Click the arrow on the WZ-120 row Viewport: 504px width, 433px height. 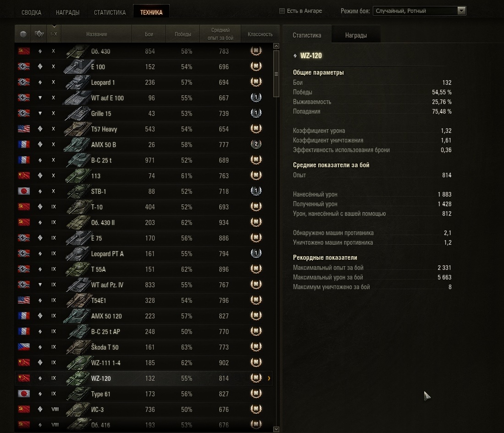coord(269,378)
